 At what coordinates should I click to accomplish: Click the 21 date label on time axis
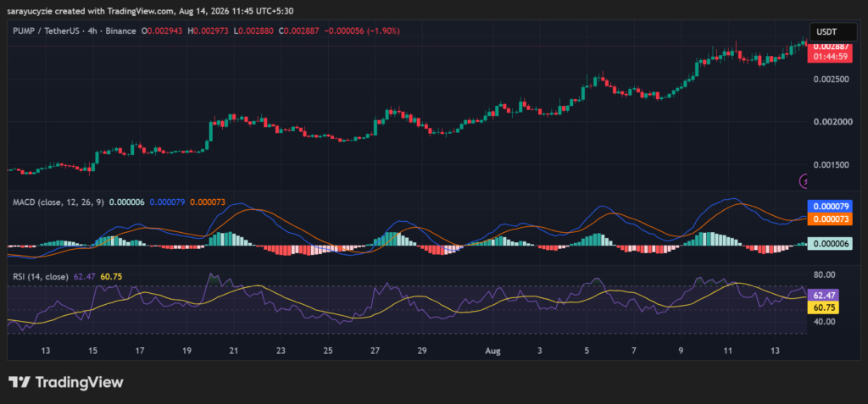click(x=234, y=351)
